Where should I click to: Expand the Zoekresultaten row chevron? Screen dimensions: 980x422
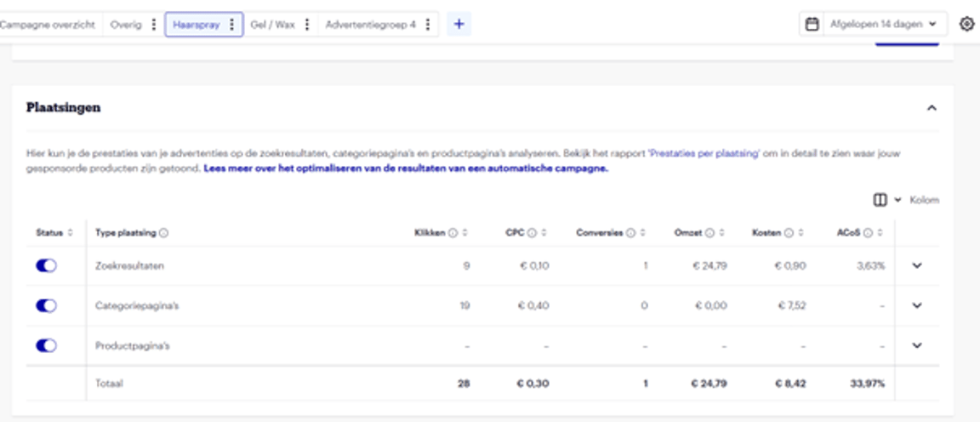coord(917,265)
